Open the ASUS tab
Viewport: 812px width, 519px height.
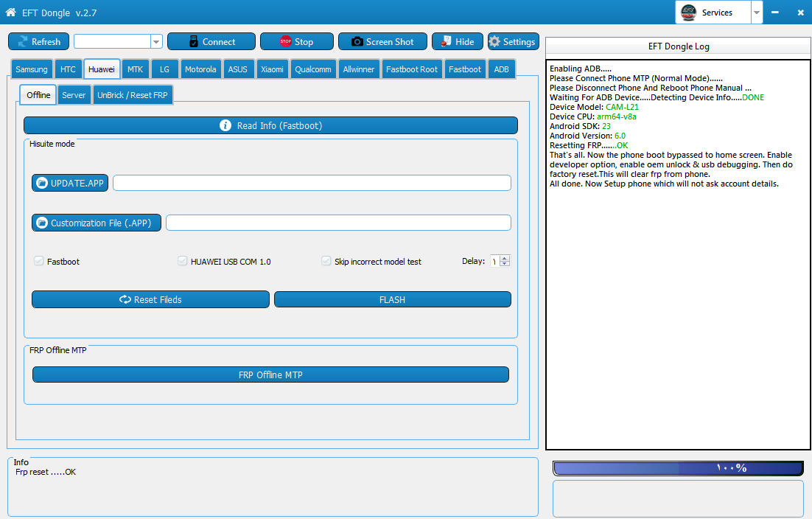tap(238, 69)
